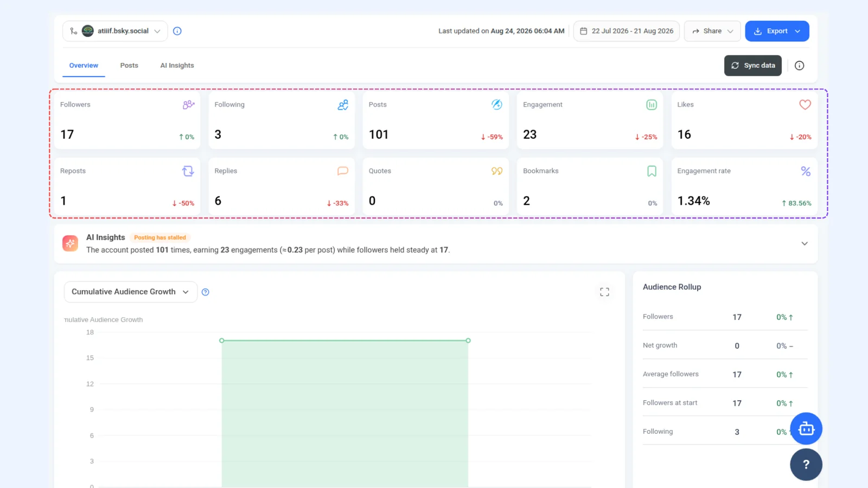The width and height of the screenshot is (868, 488).
Task: Open the atiiif.bsky.social account dropdown
Action: tap(115, 31)
